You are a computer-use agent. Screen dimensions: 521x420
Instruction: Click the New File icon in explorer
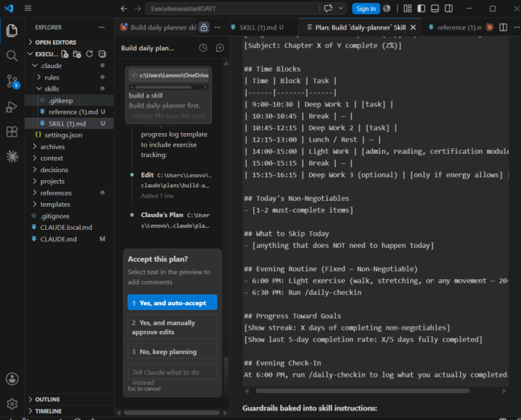tap(65, 54)
